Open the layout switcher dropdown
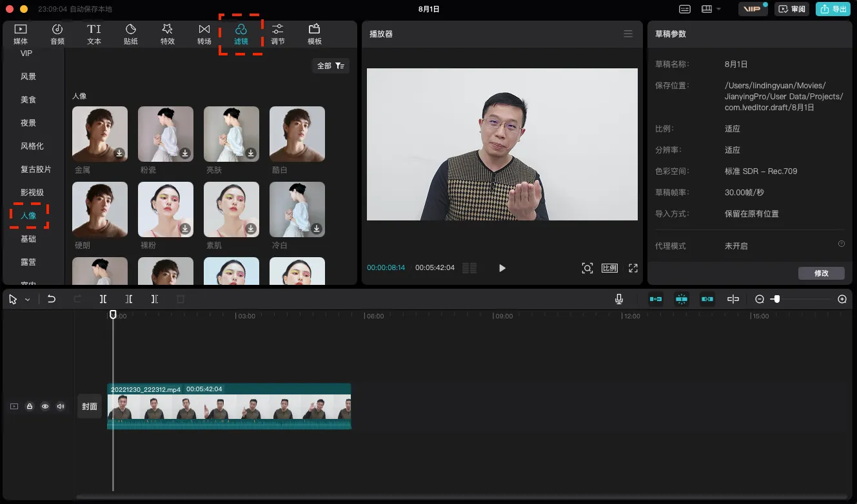857x504 pixels. point(711,9)
